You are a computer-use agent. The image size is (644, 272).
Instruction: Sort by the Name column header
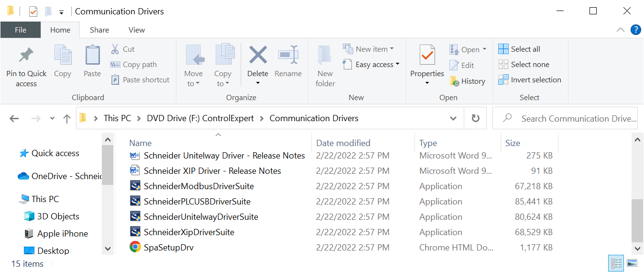pyautogui.click(x=140, y=143)
